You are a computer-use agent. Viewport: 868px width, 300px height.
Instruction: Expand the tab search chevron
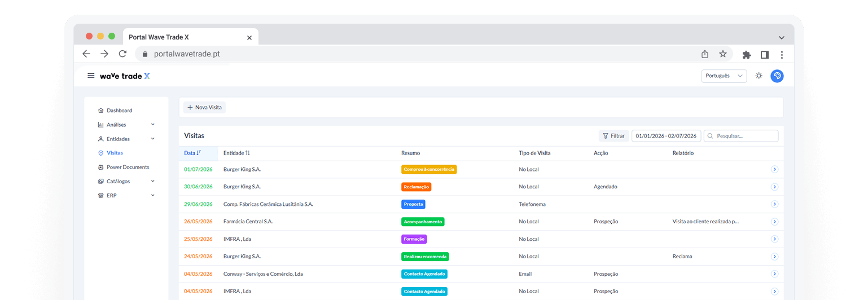(782, 38)
